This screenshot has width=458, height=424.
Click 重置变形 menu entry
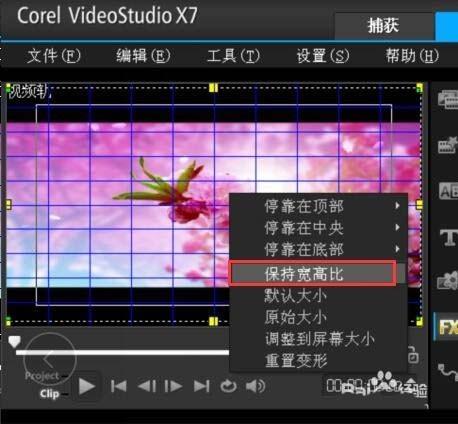pyautogui.click(x=296, y=361)
